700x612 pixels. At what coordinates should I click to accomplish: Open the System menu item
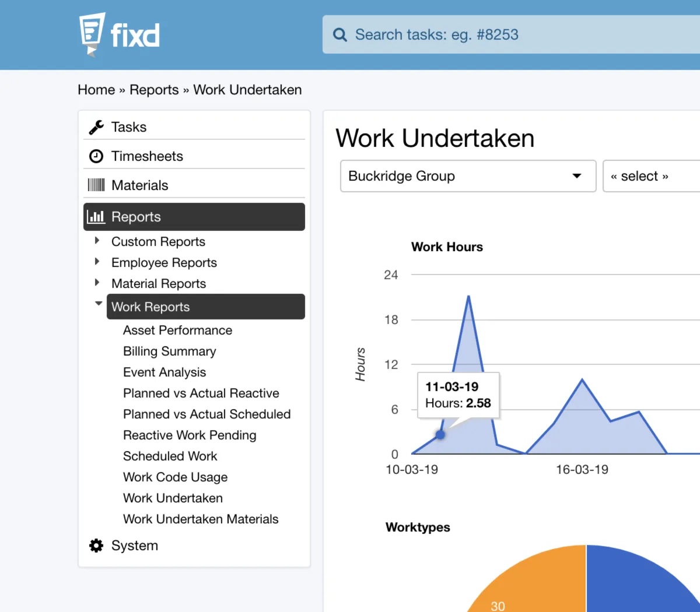[194, 546]
